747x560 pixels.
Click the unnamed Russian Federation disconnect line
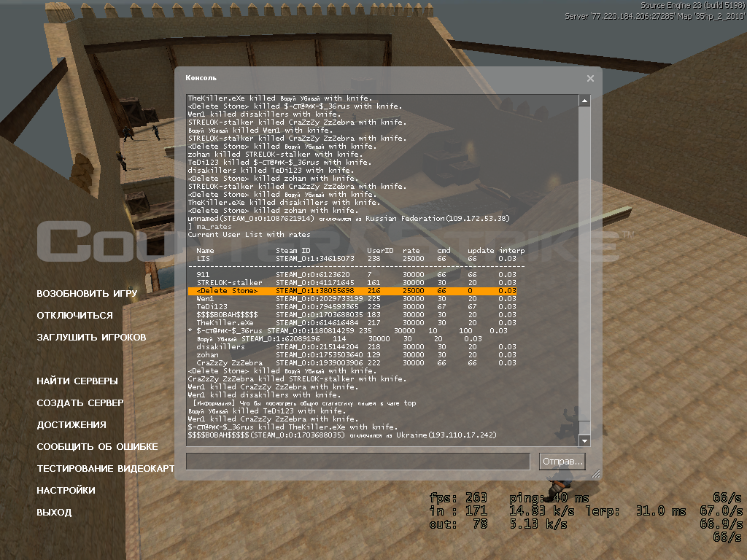pos(349,219)
